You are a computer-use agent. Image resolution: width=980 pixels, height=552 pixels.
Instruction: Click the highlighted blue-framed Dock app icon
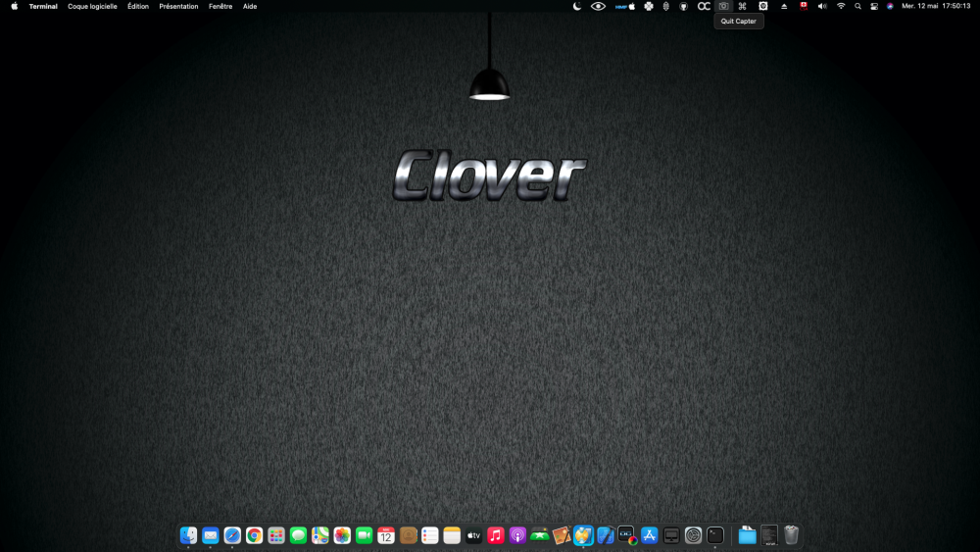(583, 535)
